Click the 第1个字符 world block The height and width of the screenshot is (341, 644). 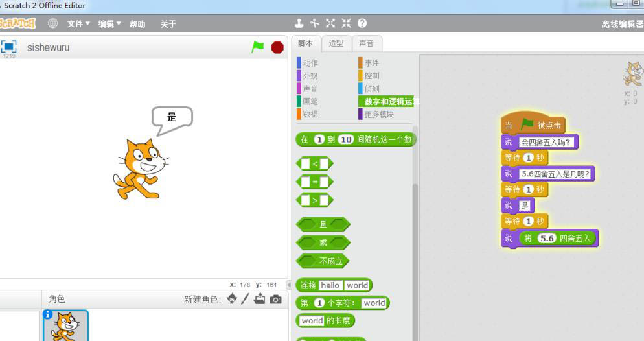point(342,303)
